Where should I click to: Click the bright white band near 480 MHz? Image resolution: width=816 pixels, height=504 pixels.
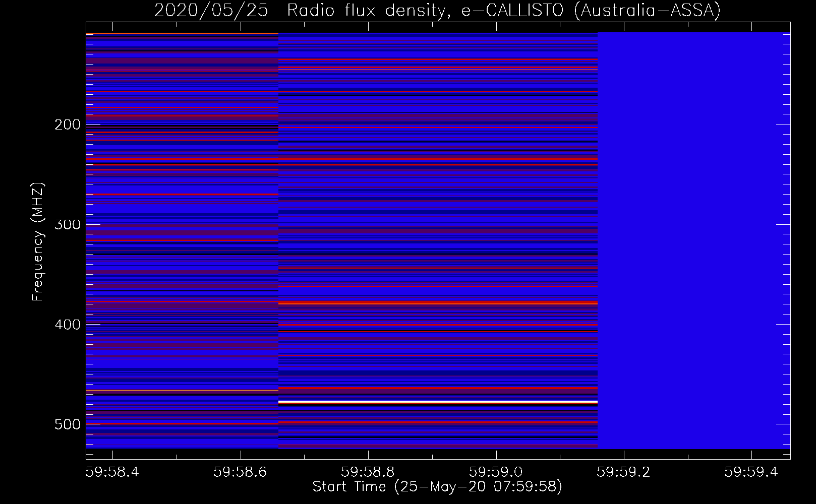[438, 402]
